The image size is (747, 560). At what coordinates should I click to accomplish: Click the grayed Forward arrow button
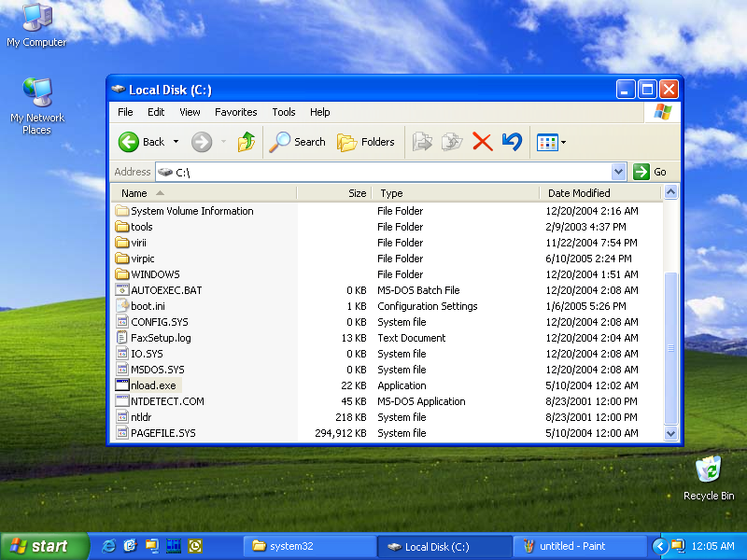click(x=202, y=142)
